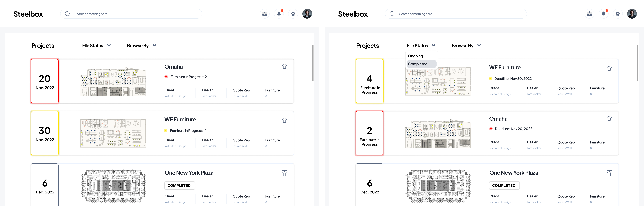
Task: Open settings gear in left window
Action: pyautogui.click(x=293, y=14)
